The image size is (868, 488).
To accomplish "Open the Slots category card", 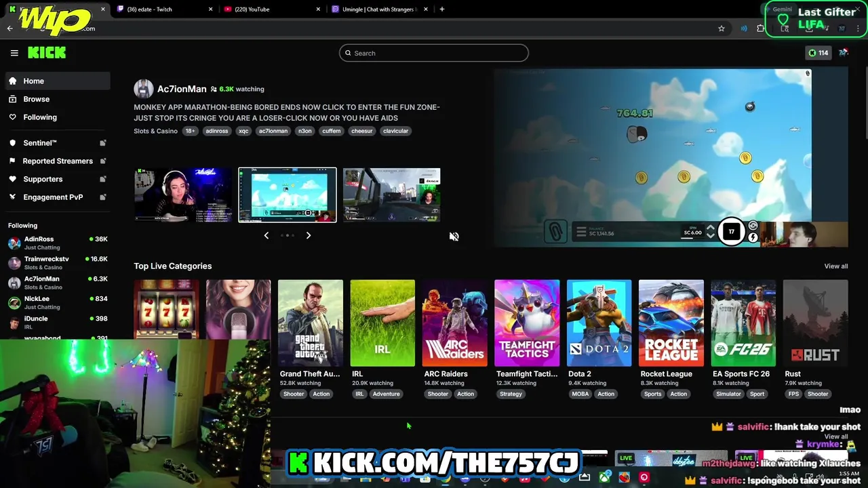I will pyautogui.click(x=166, y=310).
